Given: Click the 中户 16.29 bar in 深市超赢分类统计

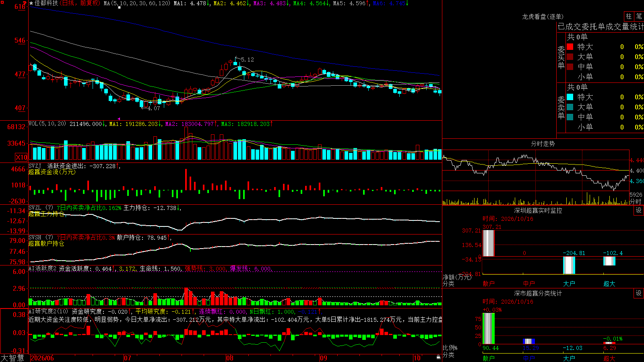Looking at the screenshot, I should tap(529, 341).
